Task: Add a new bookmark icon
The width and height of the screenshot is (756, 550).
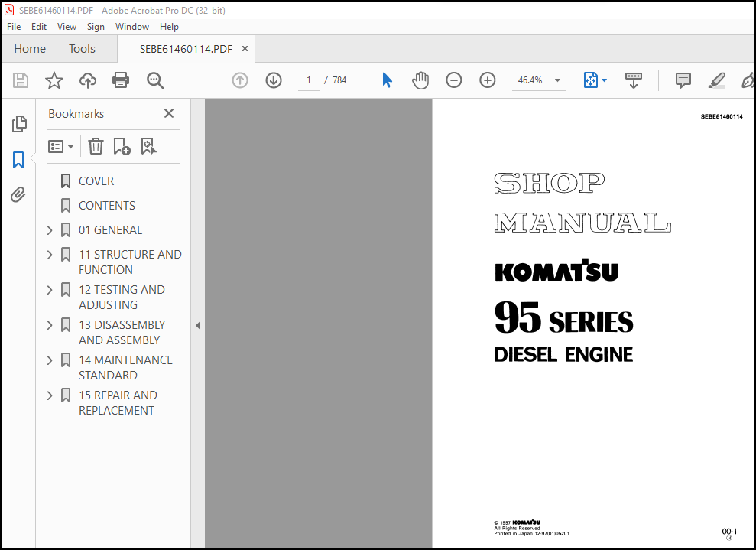Action: pos(122,146)
